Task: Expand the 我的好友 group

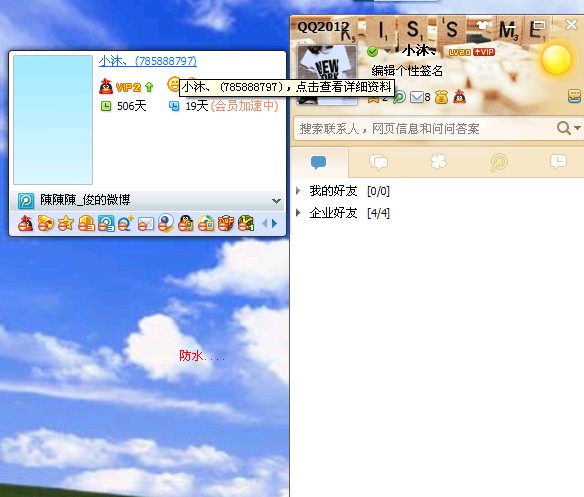Action: click(298, 191)
